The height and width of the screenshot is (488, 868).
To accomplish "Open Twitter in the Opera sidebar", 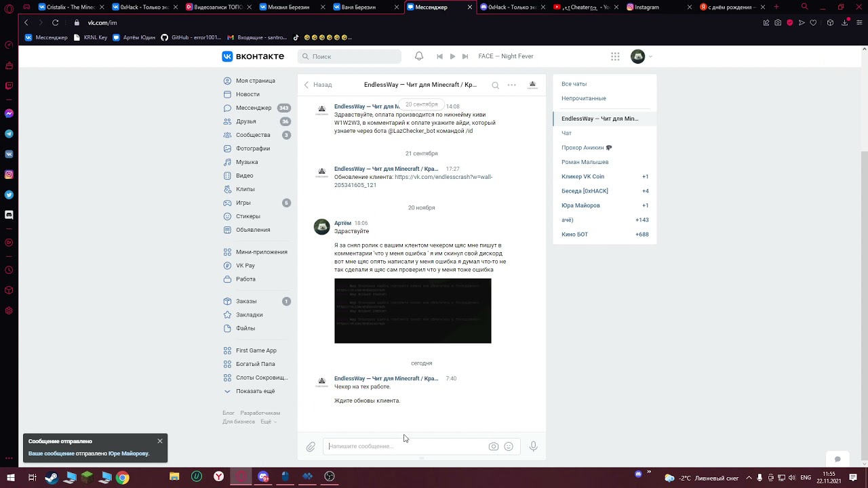I will click(9, 195).
